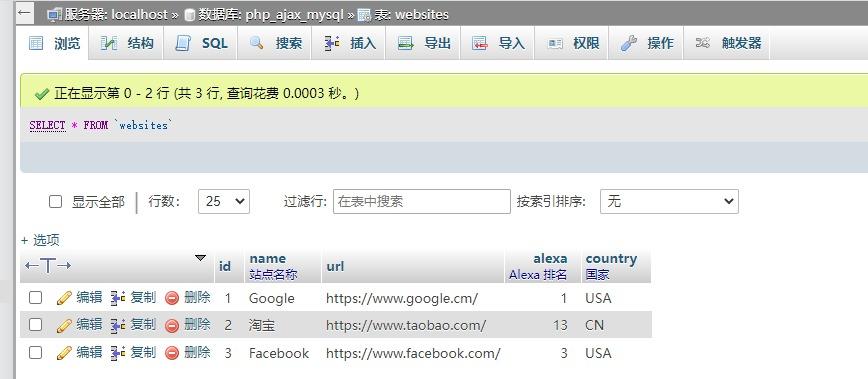Click the SELECT keyword in the query
The height and width of the screenshot is (379, 868).
(48, 125)
